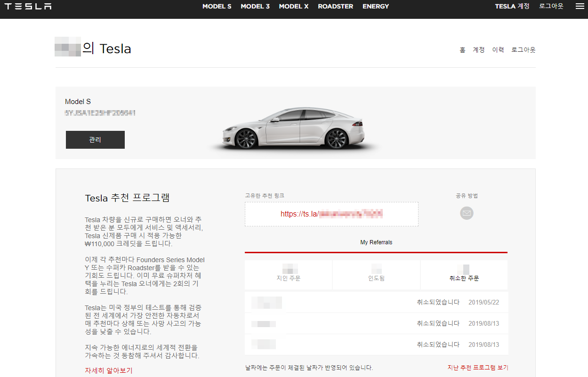Open 지난 추천 프로그램 보기 link

(478, 368)
